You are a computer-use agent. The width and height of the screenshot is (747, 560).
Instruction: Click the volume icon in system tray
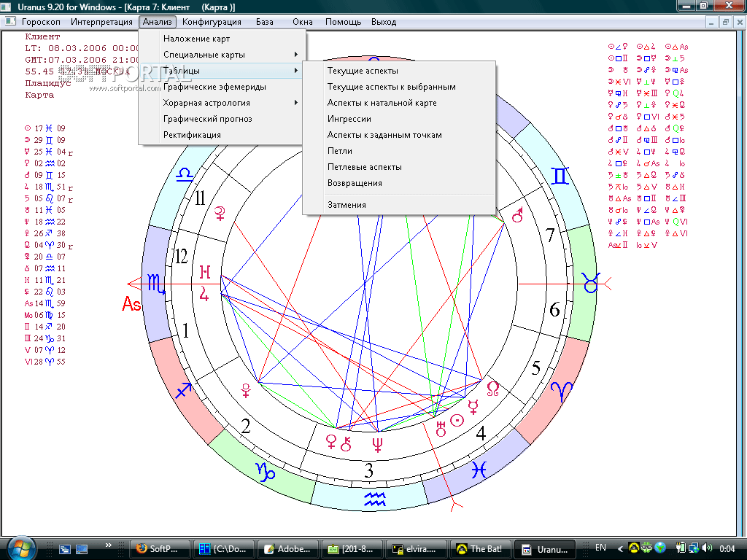706,548
